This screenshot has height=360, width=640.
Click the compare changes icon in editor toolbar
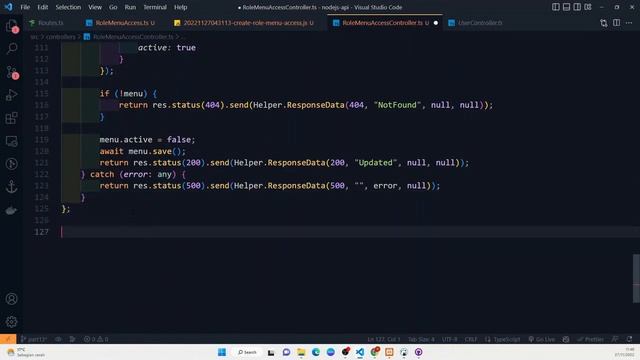click(x=604, y=23)
